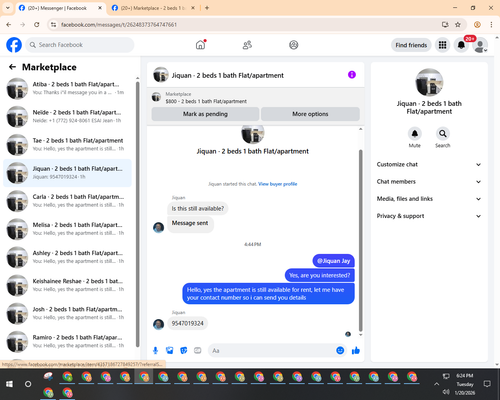
Task: Open Chrome three-dot menu
Action: point(491,24)
